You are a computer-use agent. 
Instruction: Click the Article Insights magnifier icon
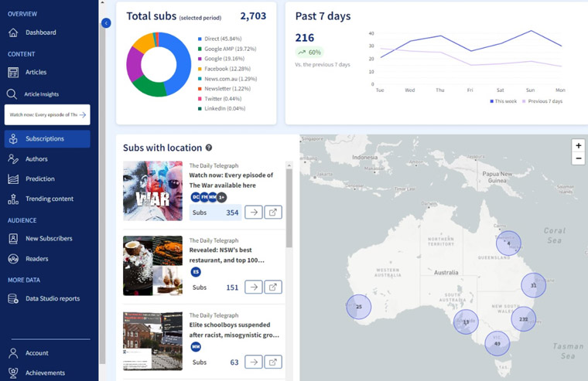click(12, 94)
